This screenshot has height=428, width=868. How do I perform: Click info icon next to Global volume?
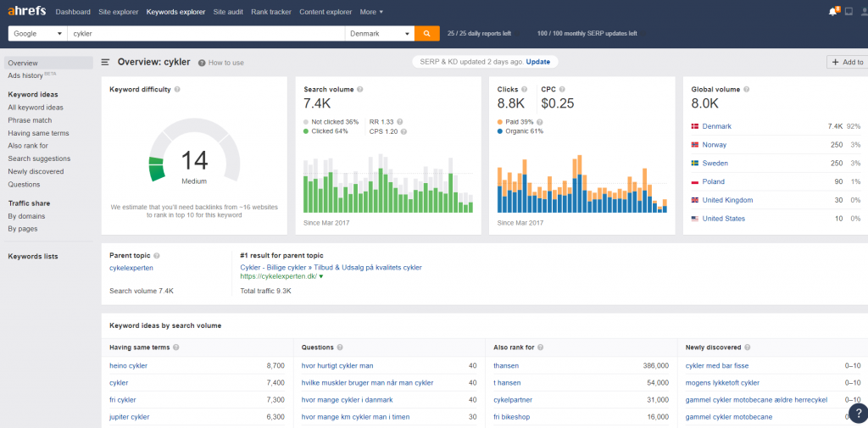pos(746,89)
